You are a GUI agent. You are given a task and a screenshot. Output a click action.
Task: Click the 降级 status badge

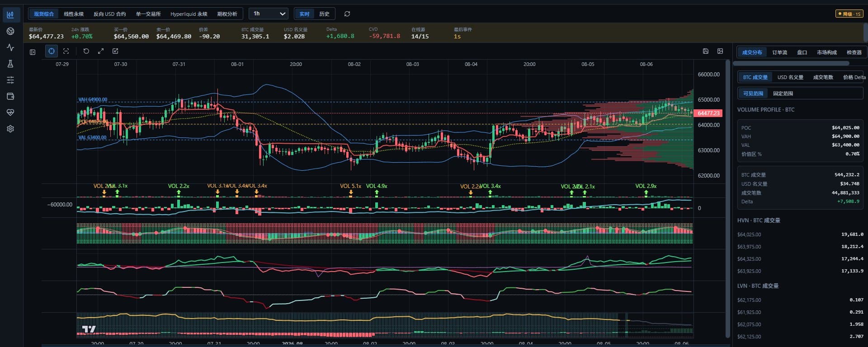pos(849,14)
